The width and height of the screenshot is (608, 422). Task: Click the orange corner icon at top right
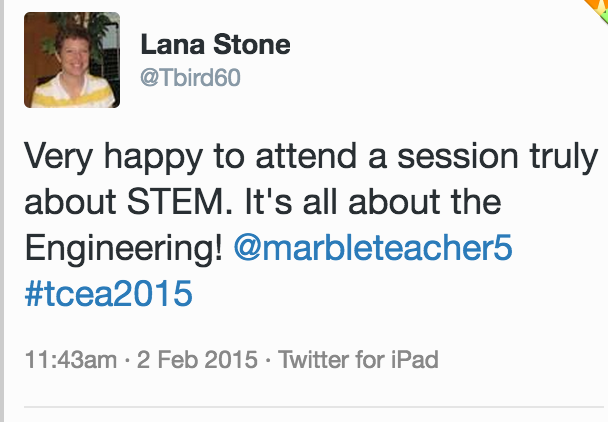(x=596, y=8)
